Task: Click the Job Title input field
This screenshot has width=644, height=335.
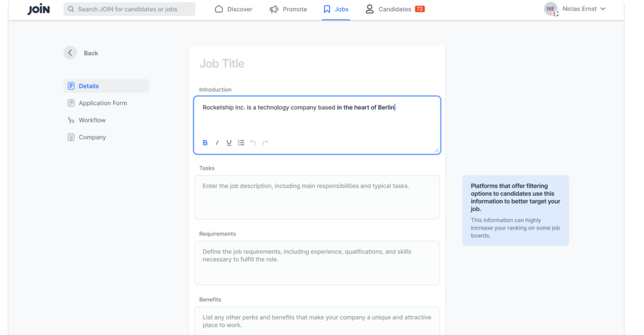Action: [x=263, y=63]
